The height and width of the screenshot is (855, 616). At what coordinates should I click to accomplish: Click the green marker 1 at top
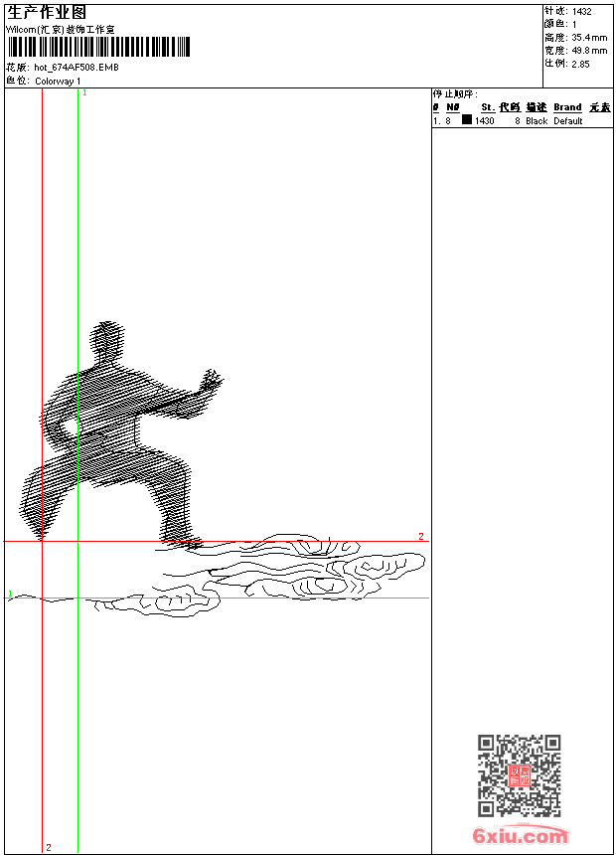[84, 92]
